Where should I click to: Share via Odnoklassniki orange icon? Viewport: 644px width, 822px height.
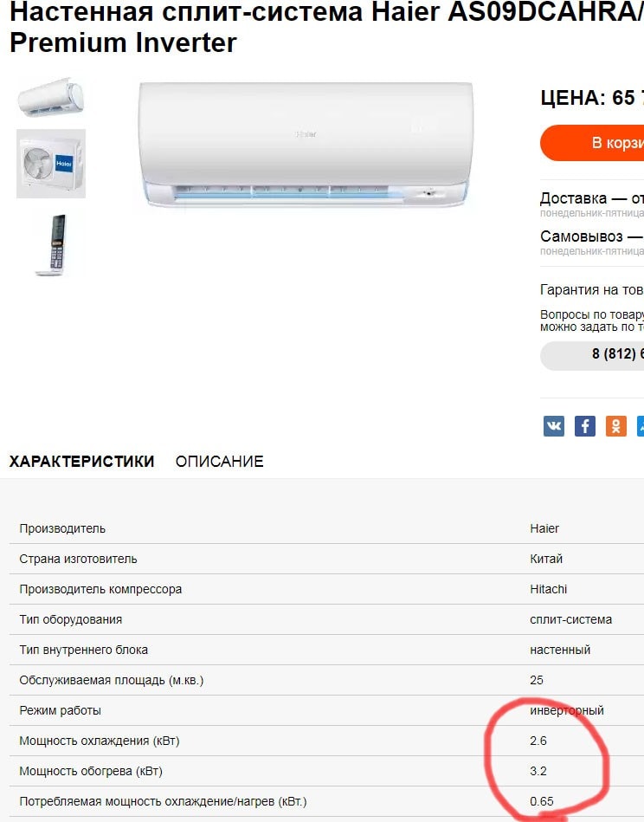pyautogui.click(x=615, y=425)
